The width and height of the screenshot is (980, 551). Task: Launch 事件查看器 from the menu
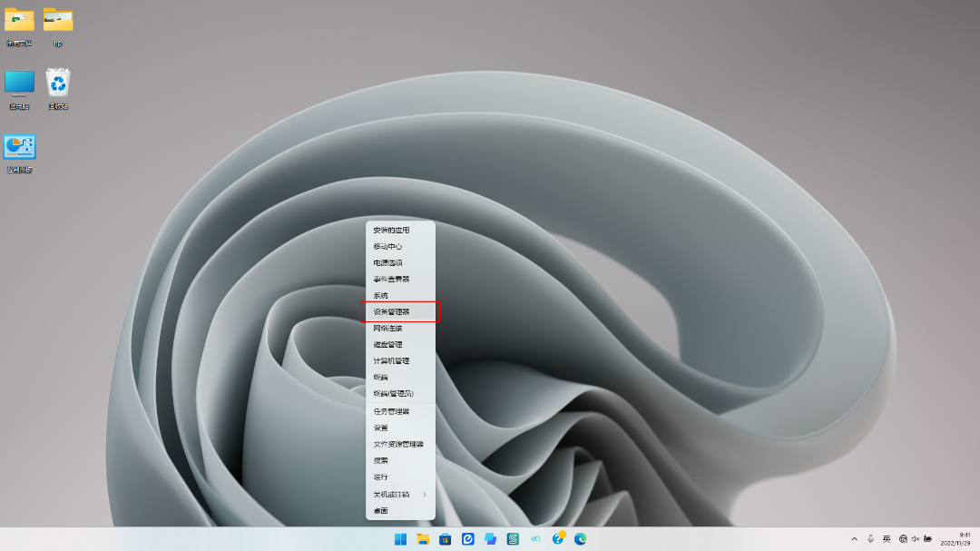click(400, 279)
